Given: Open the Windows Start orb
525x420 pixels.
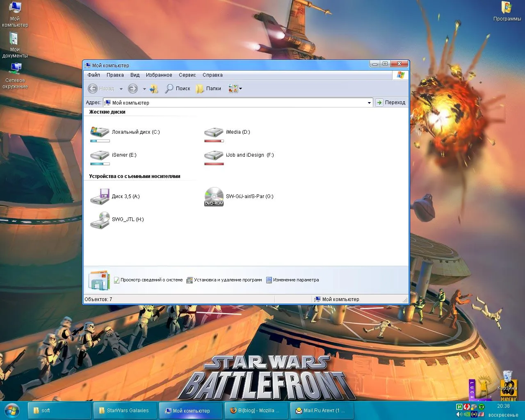Looking at the screenshot, I should point(12,410).
